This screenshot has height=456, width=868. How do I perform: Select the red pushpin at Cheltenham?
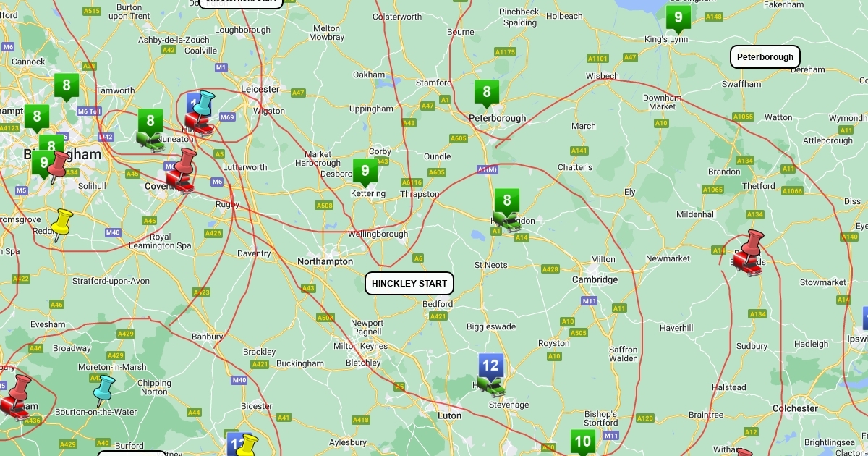[x=16, y=396]
